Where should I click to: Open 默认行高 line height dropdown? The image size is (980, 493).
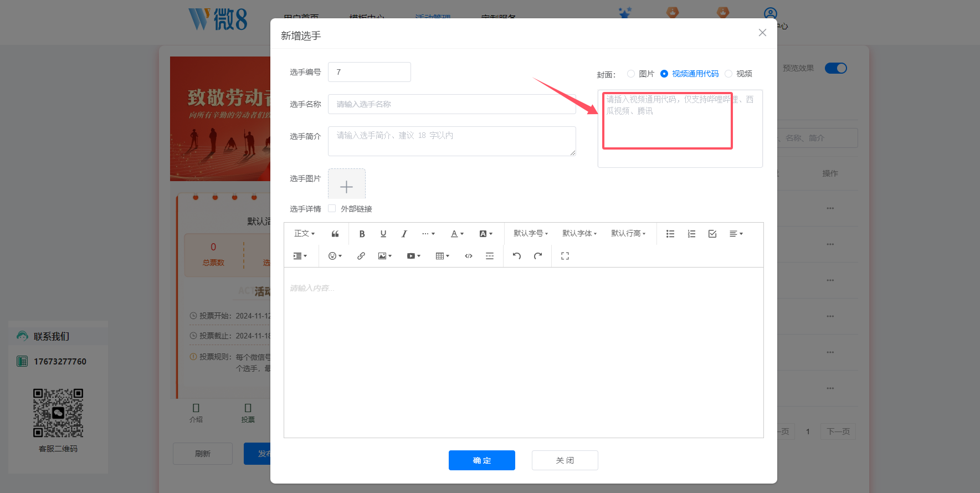(628, 234)
